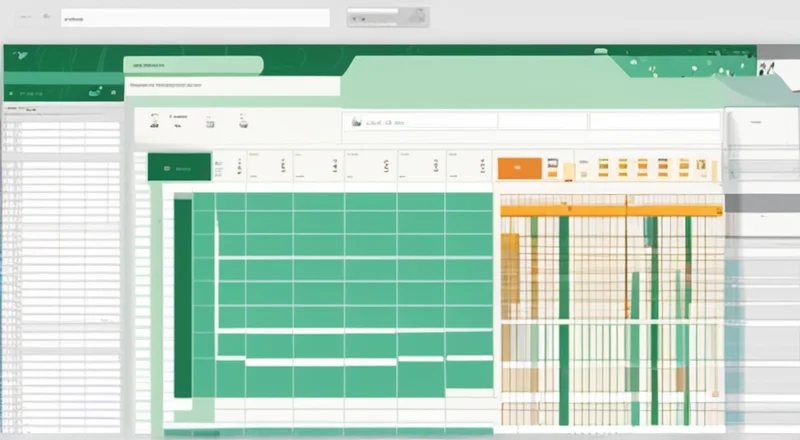Click the small icon at right end of orange band

pyautogui.click(x=715, y=211)
